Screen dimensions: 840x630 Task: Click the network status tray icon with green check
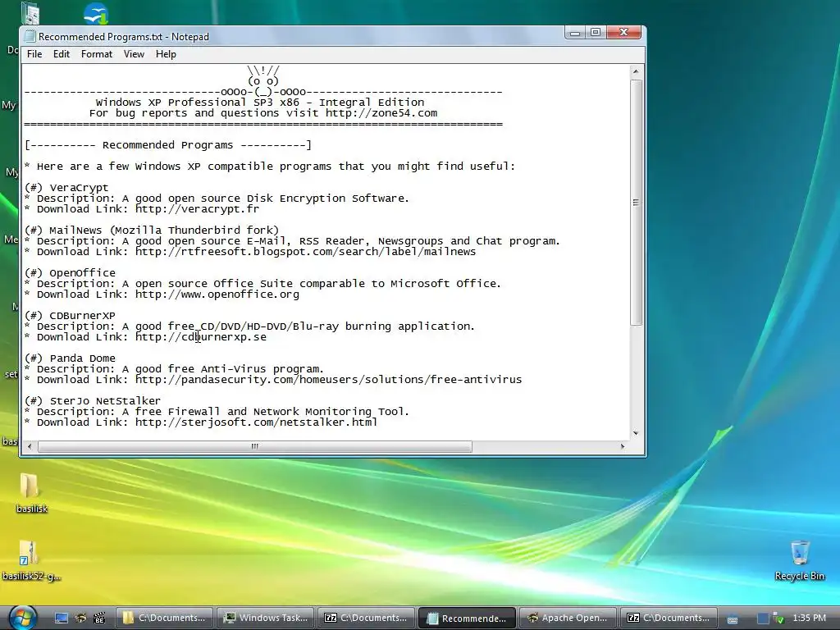(778, 619)
